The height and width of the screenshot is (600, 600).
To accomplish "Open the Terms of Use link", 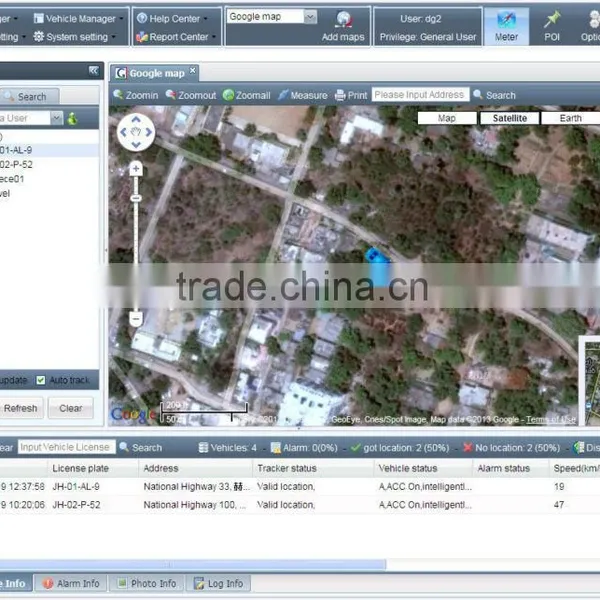I will tap(551, 420).
